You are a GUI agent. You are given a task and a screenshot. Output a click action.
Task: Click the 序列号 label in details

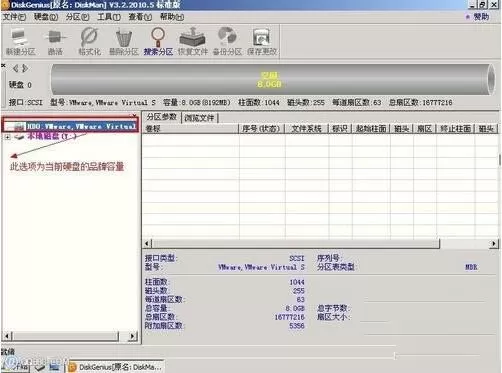(329, 258)
